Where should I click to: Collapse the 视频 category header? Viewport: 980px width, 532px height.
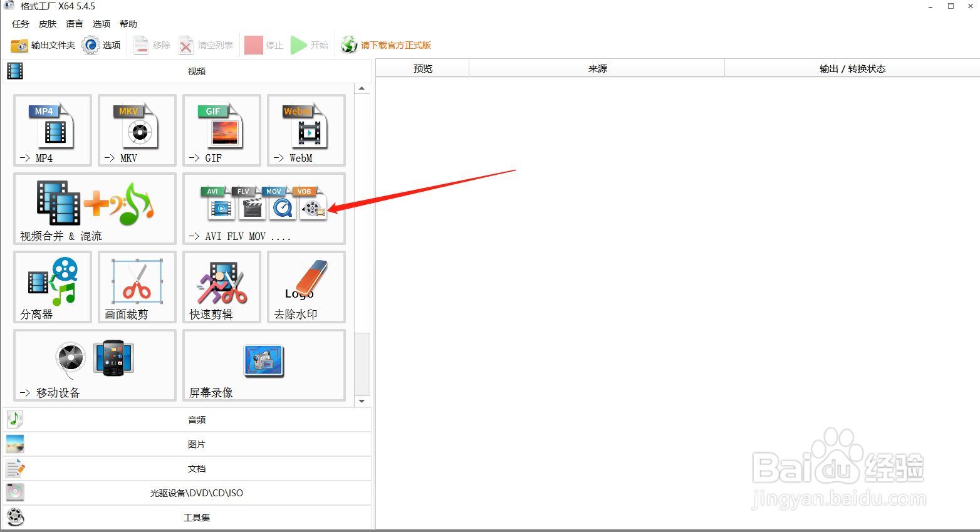[x=187, y=71]
